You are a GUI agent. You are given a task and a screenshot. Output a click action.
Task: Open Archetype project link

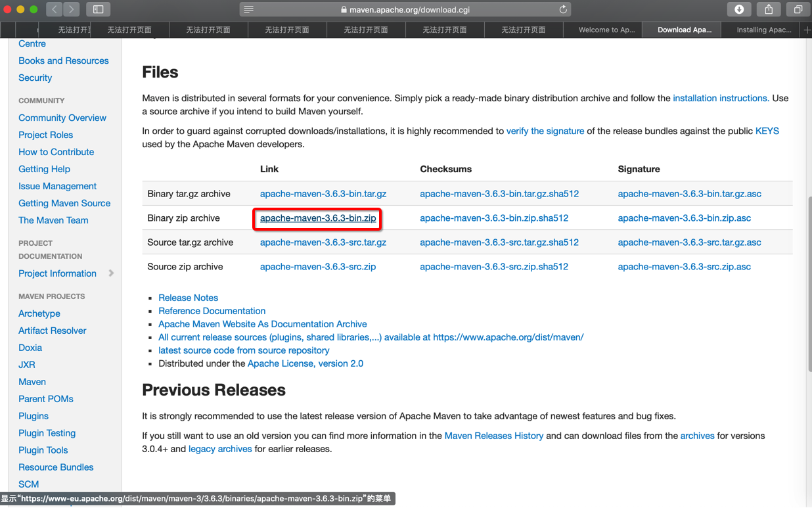point(39,313)
